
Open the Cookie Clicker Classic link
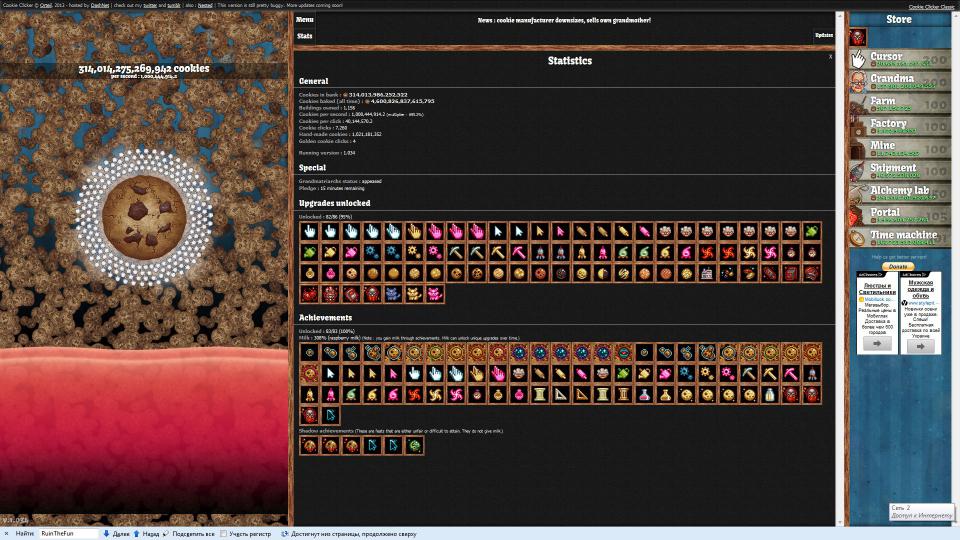[x=932, y=5]
